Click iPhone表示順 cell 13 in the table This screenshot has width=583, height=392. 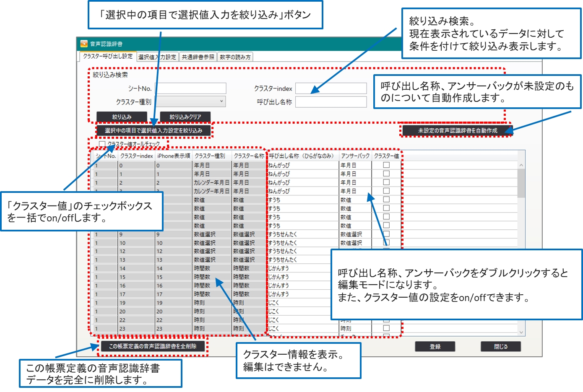tap(174, 260)
